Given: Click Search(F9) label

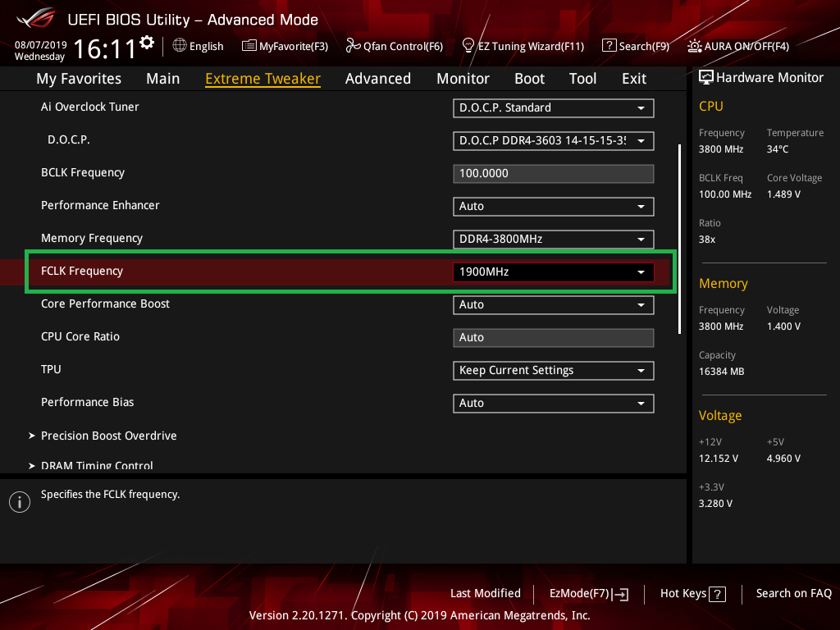Looking at the screenshot, I should (x=644, y=46).
